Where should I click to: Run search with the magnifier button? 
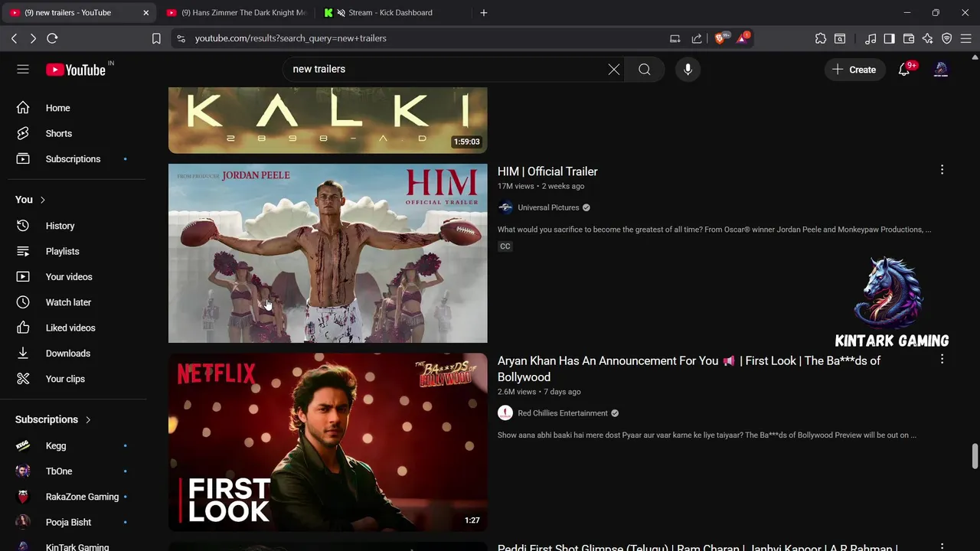(x=645, y=70)
